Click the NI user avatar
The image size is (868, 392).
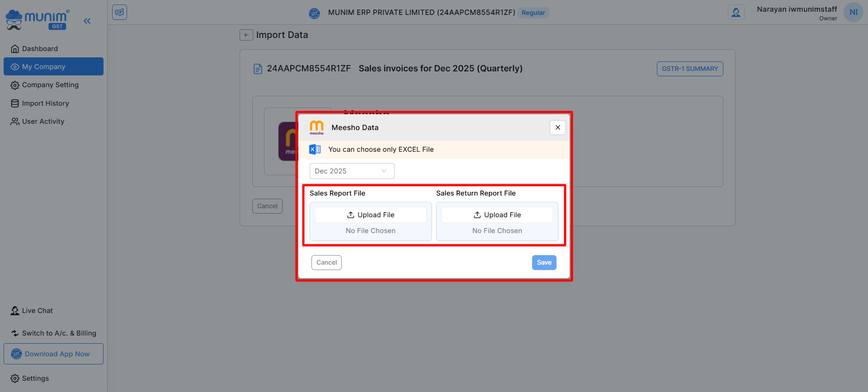[x=853, y=12]
